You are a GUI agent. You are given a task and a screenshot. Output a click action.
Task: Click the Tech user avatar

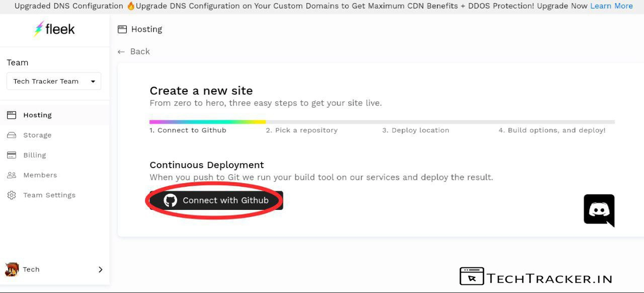coord(12,269)
